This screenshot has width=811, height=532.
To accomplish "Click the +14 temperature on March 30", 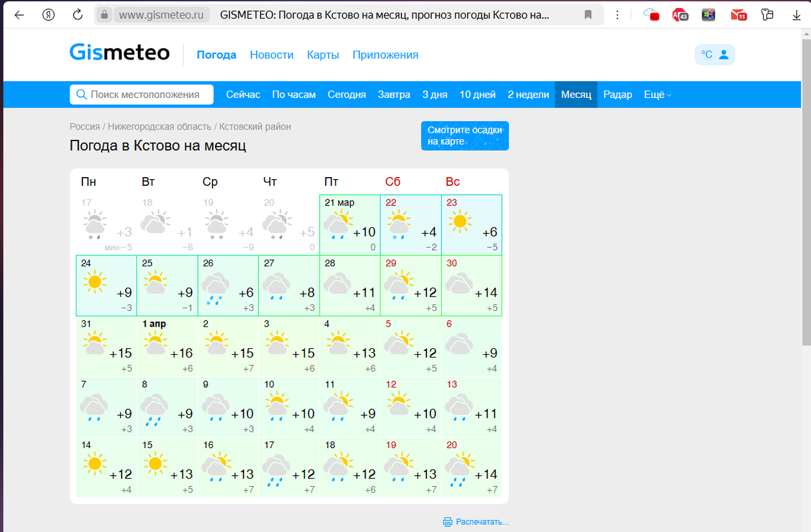I will [x=485, y=293].
